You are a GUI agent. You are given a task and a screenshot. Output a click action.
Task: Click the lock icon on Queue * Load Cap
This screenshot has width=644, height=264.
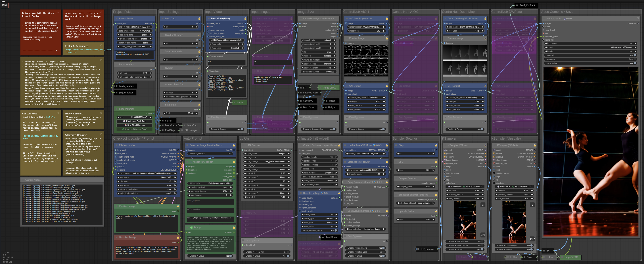pyautogui.click(x=199, y=84)
